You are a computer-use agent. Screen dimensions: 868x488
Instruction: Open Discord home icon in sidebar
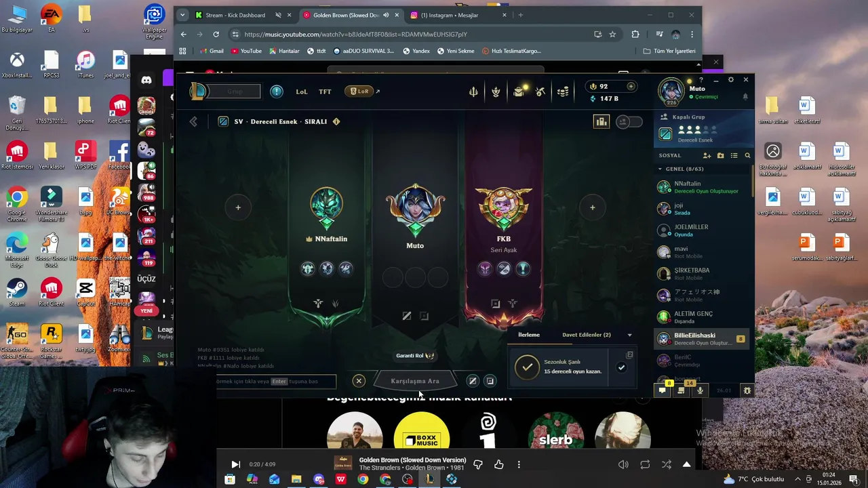click(146, 81)
